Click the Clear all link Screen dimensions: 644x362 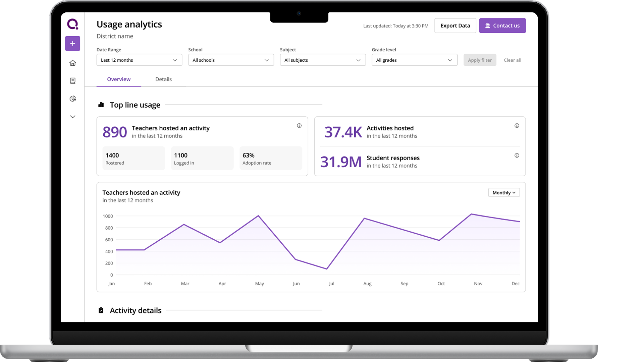[x=512, y=60]
